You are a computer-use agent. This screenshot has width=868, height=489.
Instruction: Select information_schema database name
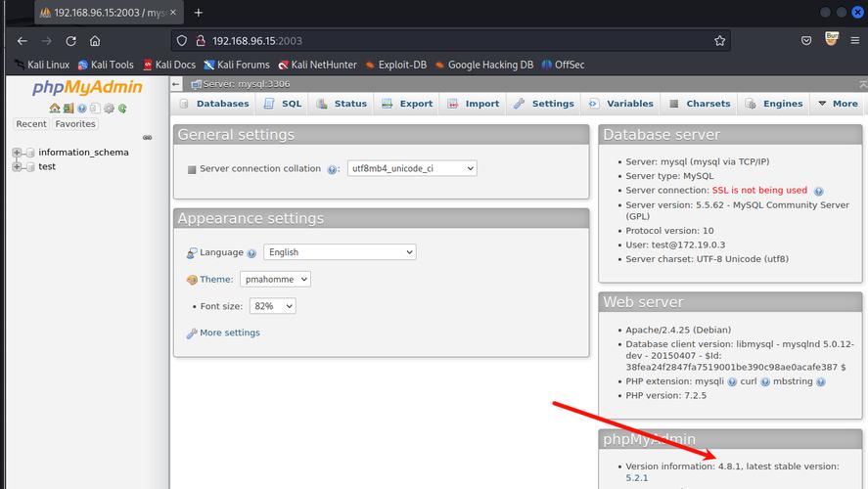83,153
